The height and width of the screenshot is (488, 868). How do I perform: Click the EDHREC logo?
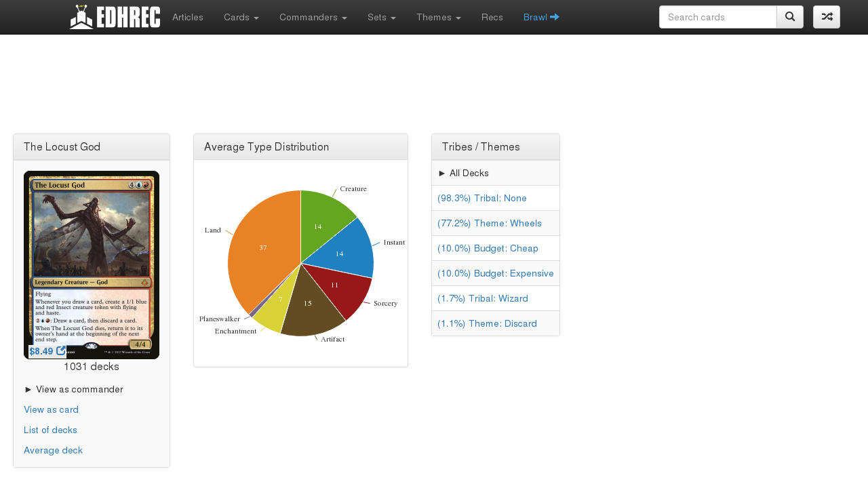click(115, 17)
